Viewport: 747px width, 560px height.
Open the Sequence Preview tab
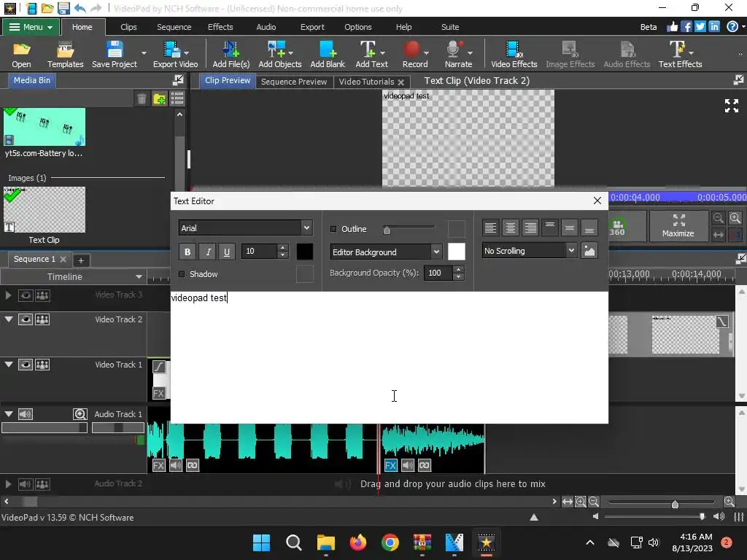coord(294,82)
